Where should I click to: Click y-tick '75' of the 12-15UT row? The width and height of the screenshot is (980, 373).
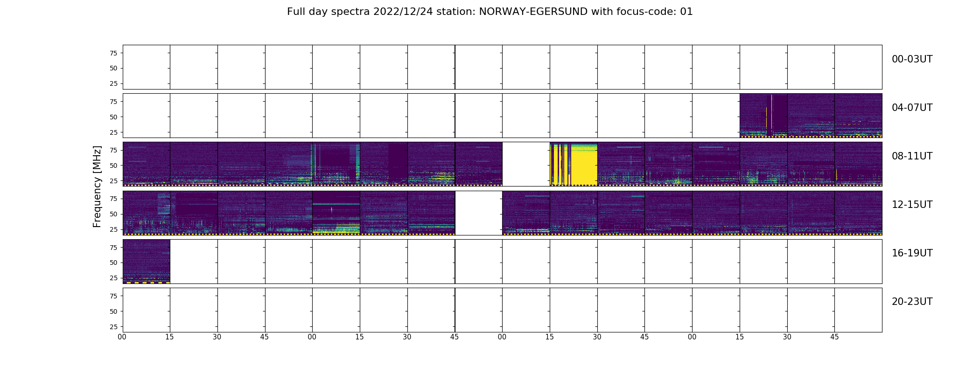pyautogui.click(x=113, y=199)
